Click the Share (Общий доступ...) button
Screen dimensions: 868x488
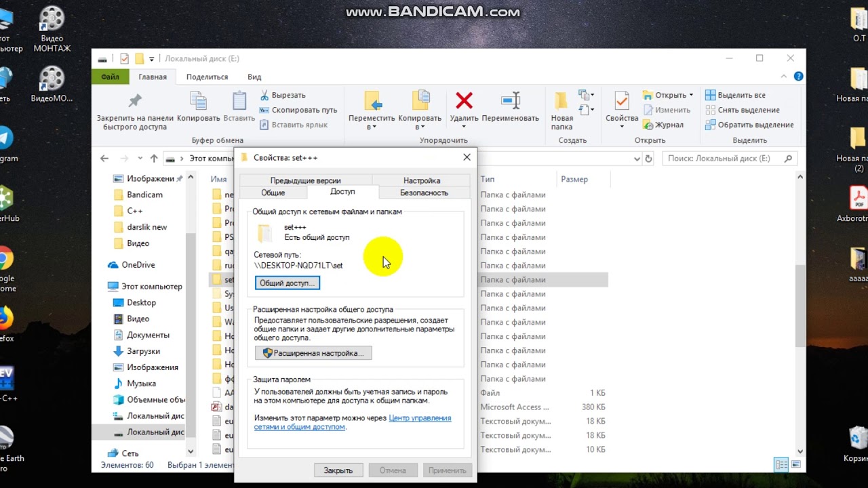pos(288,283)
